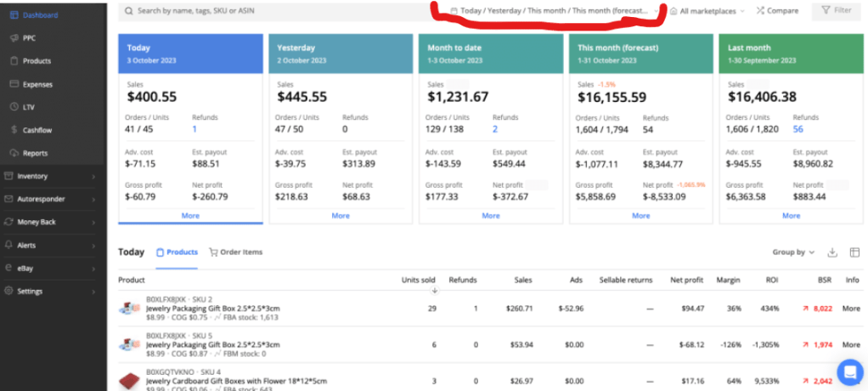This screenshot has width=868, height=391.
Task: Expand the Group by dropdown
Action: [x=793, y=252]
